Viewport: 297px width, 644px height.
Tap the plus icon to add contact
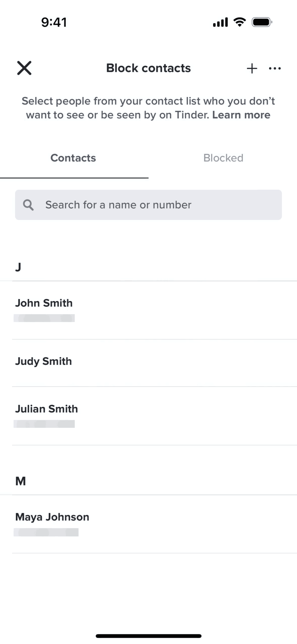click(252, 68)
